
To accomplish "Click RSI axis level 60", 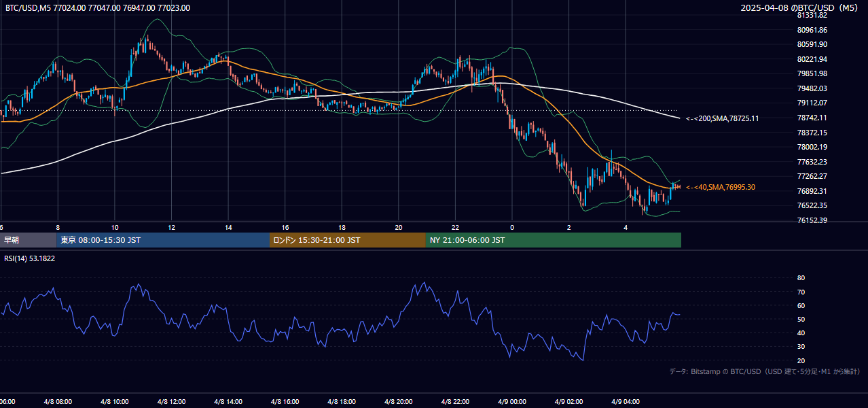I will tap(801, 305).
